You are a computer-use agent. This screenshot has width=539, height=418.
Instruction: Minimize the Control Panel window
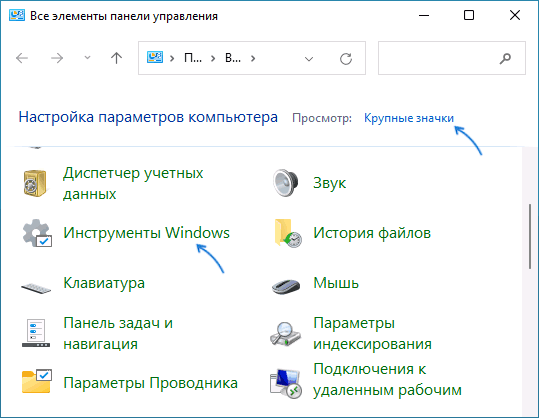424,15
